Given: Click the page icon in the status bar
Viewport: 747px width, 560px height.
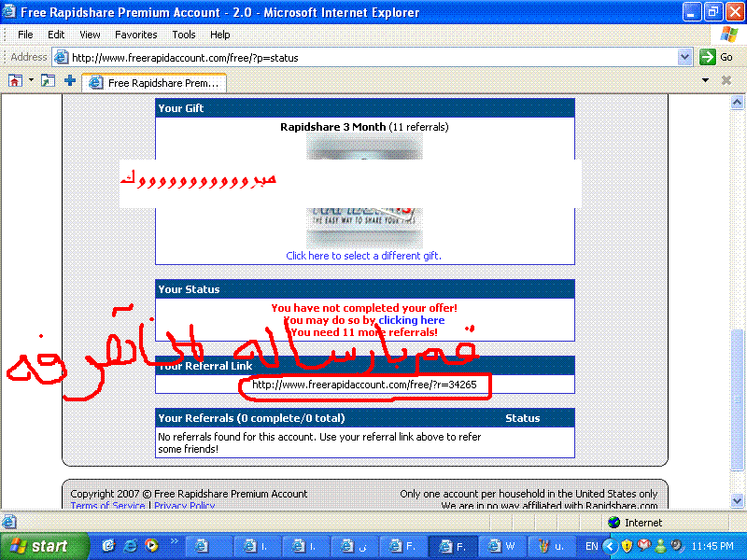Looking at the screenshot, I should click(x=9, y=523).
